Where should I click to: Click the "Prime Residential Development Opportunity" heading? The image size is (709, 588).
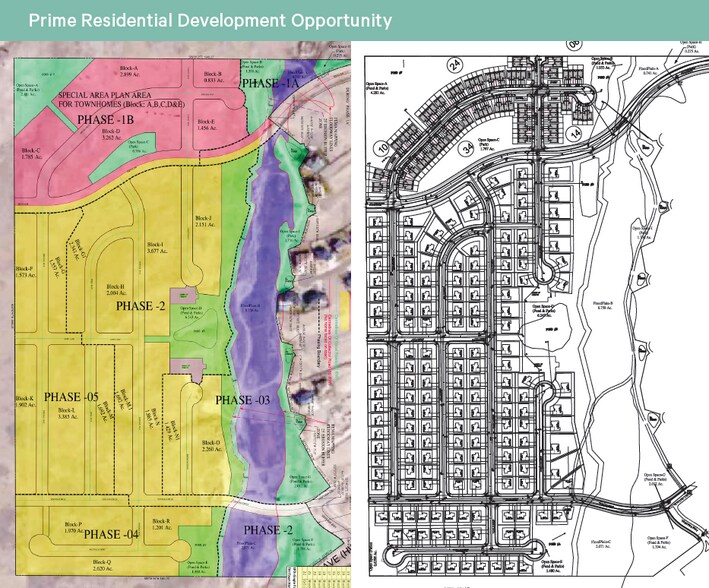197,21
